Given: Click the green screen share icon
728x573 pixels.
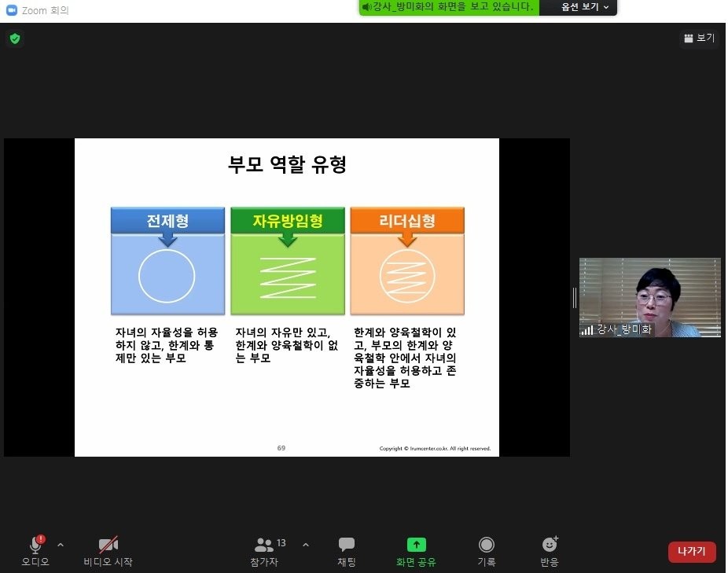Looking at the screenshot, I should tap(416, 545).
